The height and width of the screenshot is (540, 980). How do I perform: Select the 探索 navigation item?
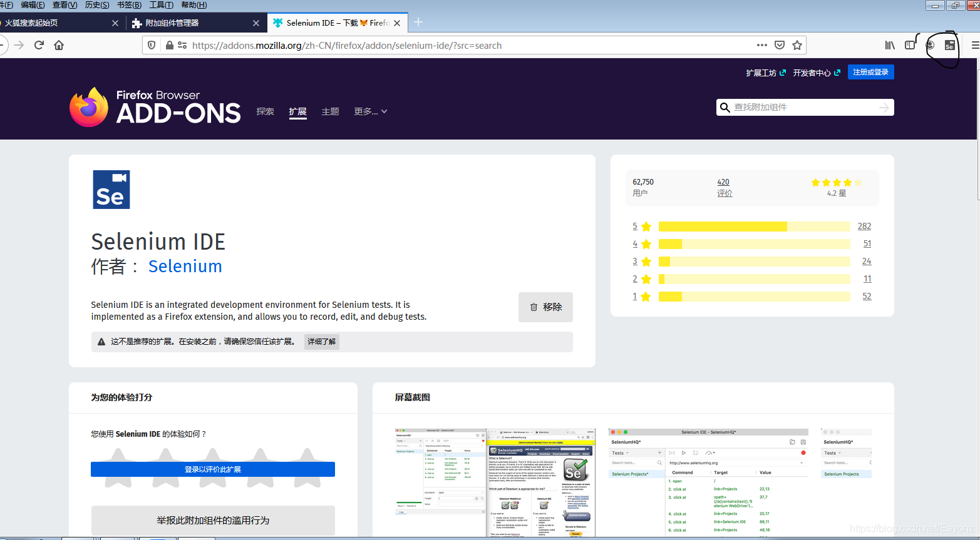(266, 111)
